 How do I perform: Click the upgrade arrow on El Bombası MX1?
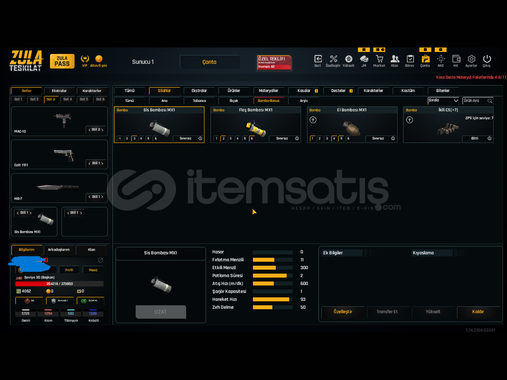(x=313, y=120)
